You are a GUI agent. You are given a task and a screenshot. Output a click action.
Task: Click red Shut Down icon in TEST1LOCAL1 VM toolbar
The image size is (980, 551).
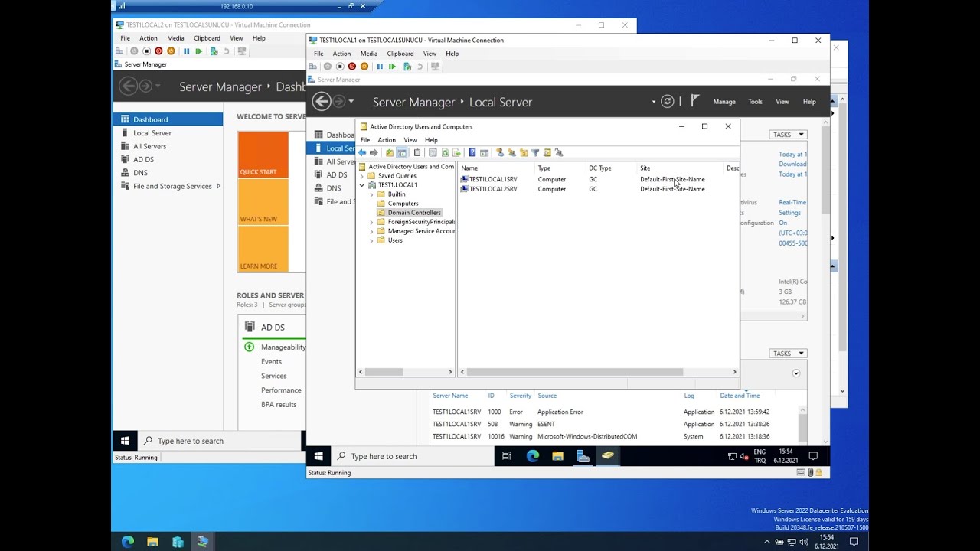click(352, 67)
